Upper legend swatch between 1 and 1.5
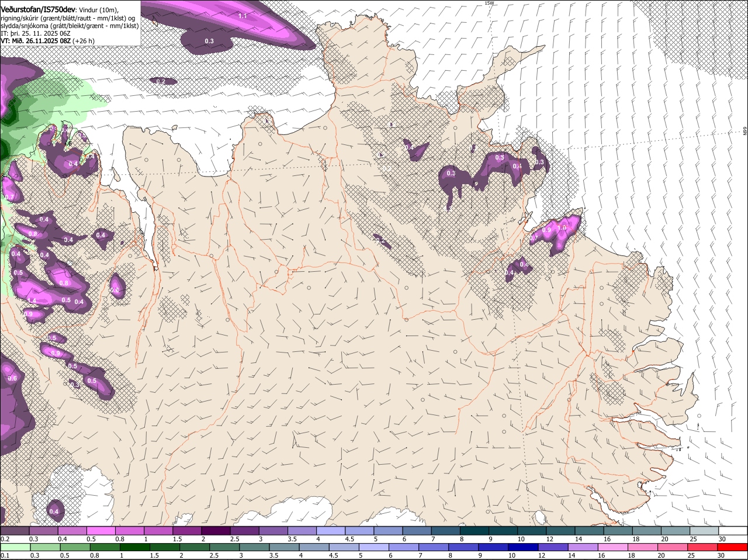This screenshot has width=748, height=560. 158,530
